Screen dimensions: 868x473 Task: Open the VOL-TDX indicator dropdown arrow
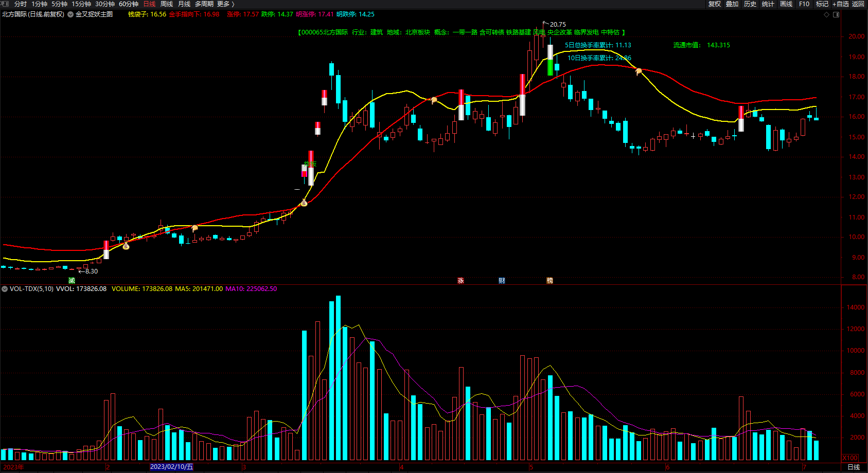(x=5, y=289)
